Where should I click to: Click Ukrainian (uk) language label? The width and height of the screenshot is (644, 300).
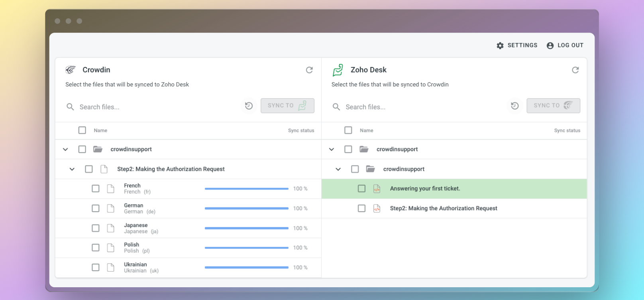point(141,270)
